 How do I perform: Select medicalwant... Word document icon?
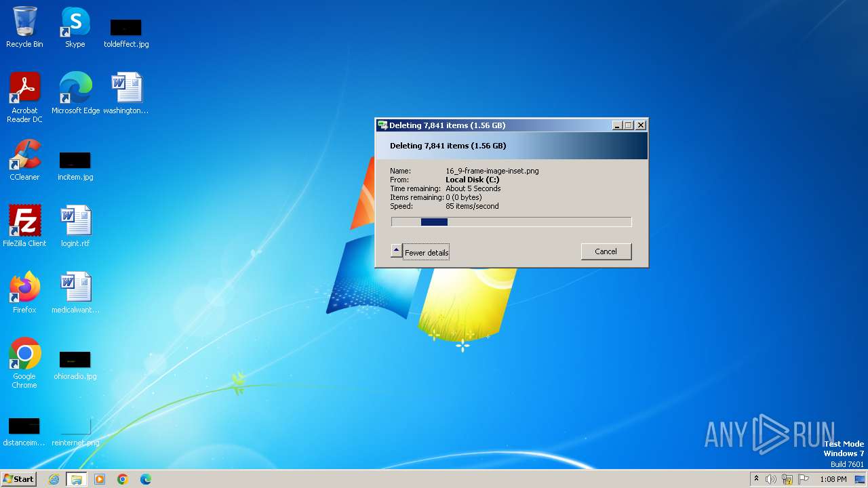click(x=75, y=292)
